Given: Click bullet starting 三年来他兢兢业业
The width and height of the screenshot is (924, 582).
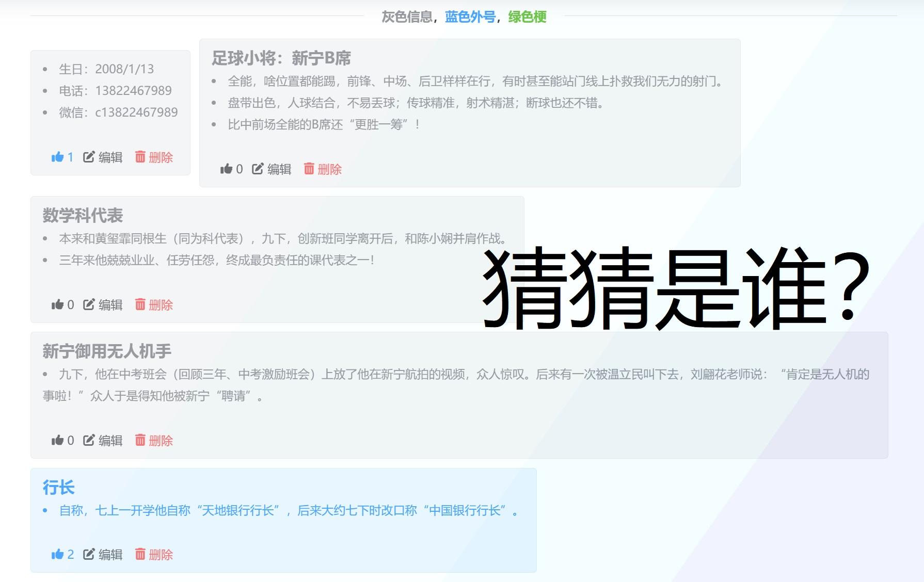Looking at the screenshot, I should point(216,260).
